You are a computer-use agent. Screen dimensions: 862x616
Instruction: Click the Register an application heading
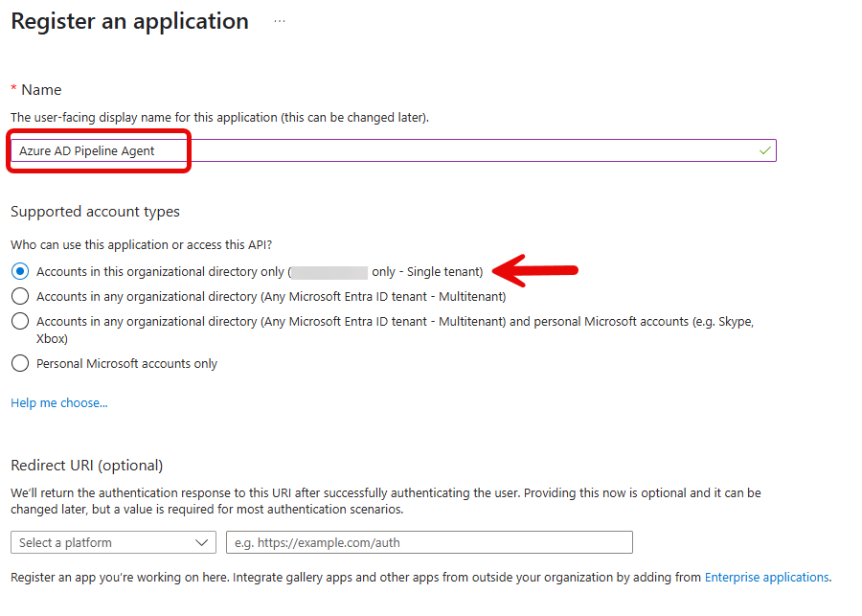coord(129,21)
